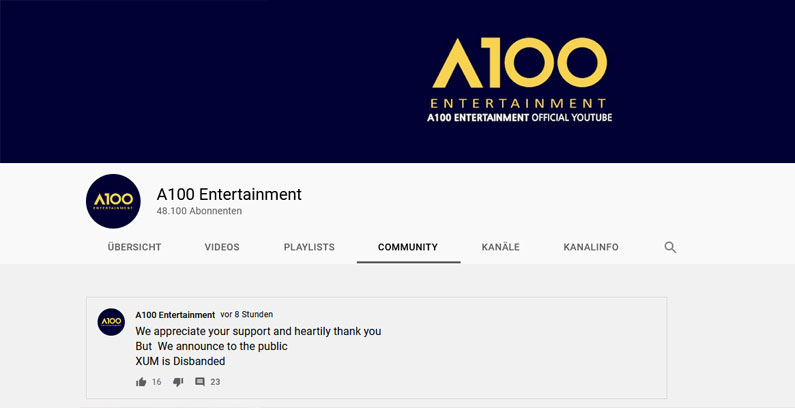Click the channel title A100 Entertainment
Screen dimensions: 795x408
point(229,194)
